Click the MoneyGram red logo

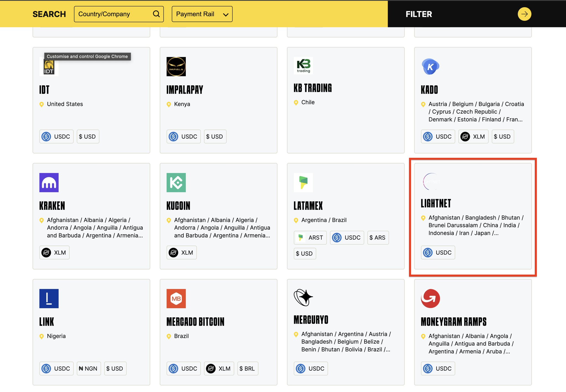(x=430, y=299)
